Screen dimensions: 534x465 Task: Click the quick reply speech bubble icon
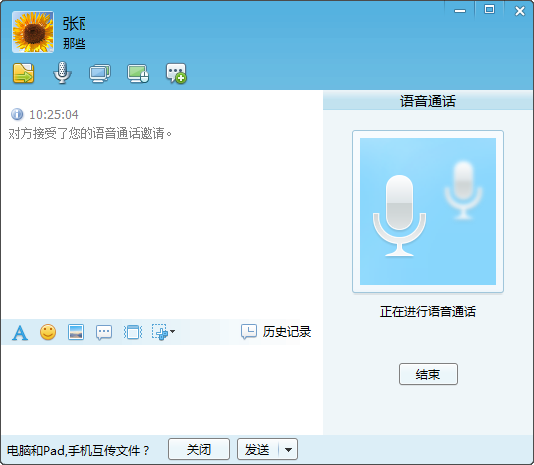[104, 332]
